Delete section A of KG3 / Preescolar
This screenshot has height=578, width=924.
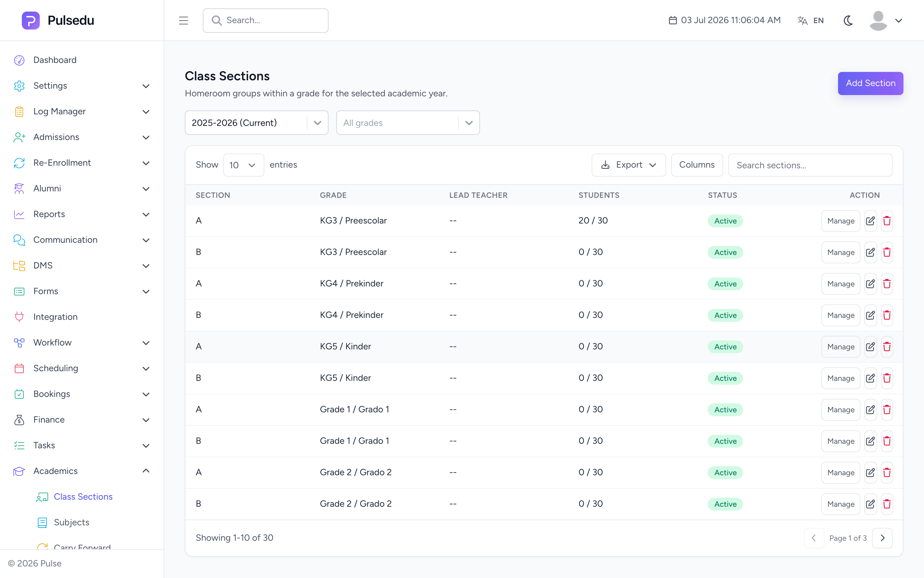pos(886,221)
